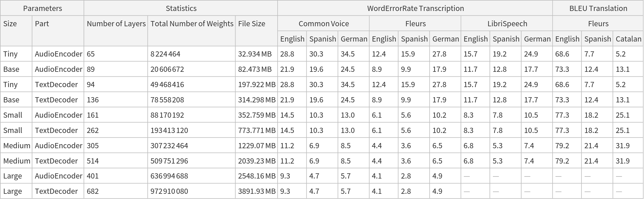Click the Common Voice column group header
Screen dimensions: 644x199
click(x=323, y=24)
